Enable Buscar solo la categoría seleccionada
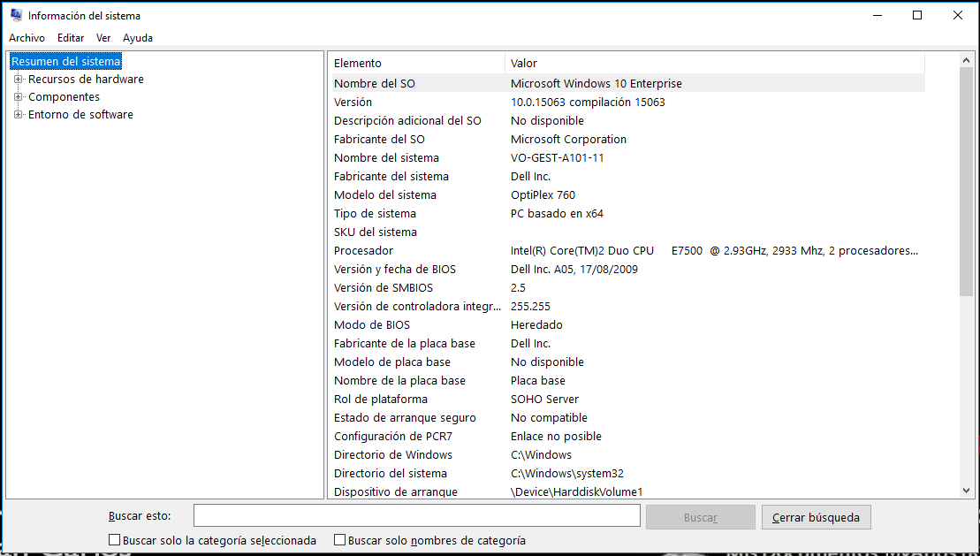The image size is (980, 556). click(x=114, y=540)
